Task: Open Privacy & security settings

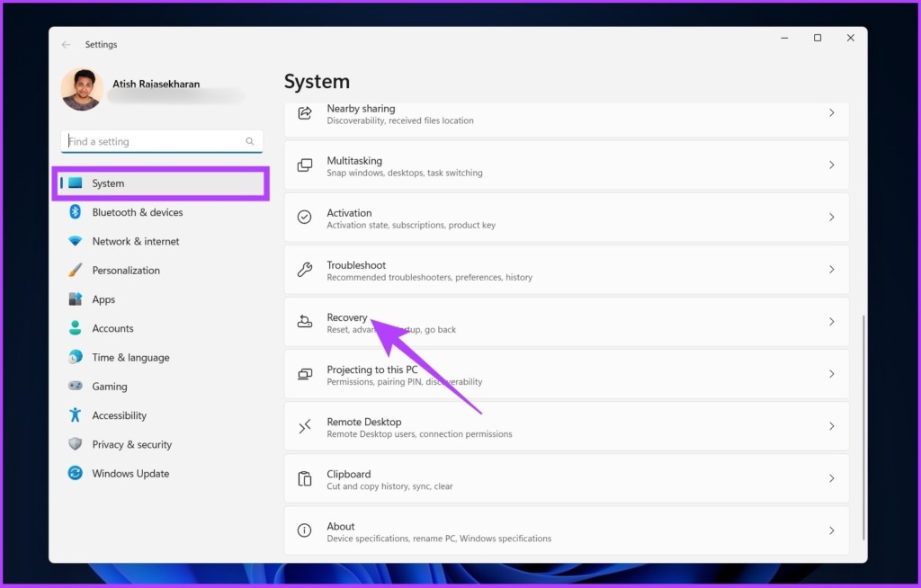Action: coord(161,445)
